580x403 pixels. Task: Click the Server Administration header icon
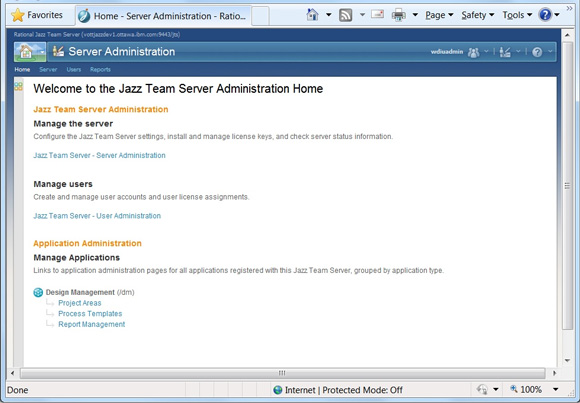pyautogui.click(x=58, y=51)
